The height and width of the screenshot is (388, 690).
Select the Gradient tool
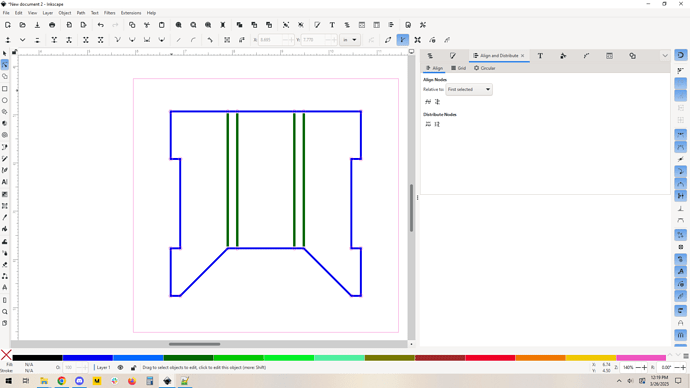(x=5, y=194)
